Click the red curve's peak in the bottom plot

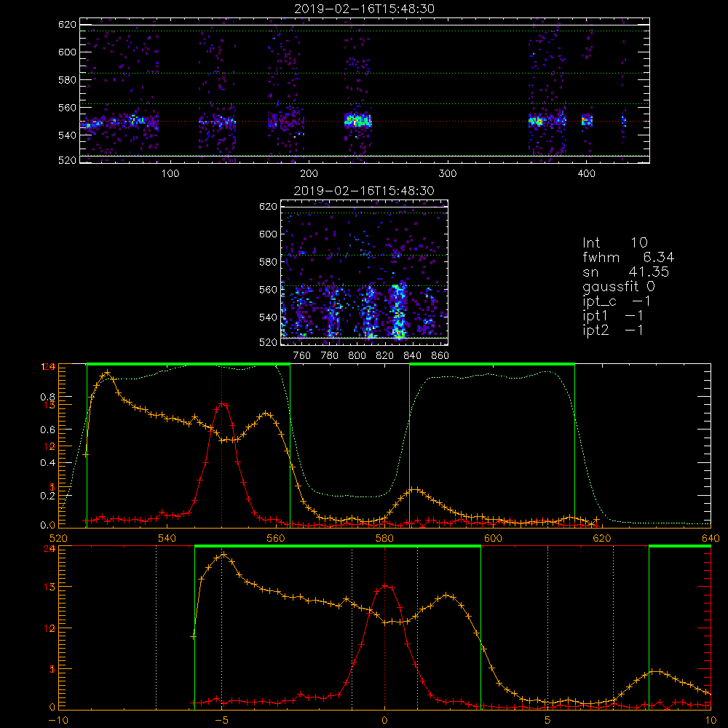pos(384,586)
